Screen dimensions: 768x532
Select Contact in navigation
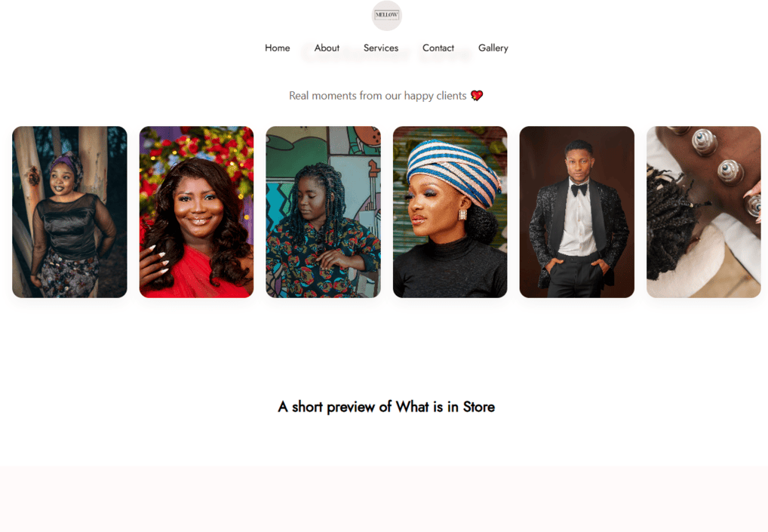click(438, 48)
